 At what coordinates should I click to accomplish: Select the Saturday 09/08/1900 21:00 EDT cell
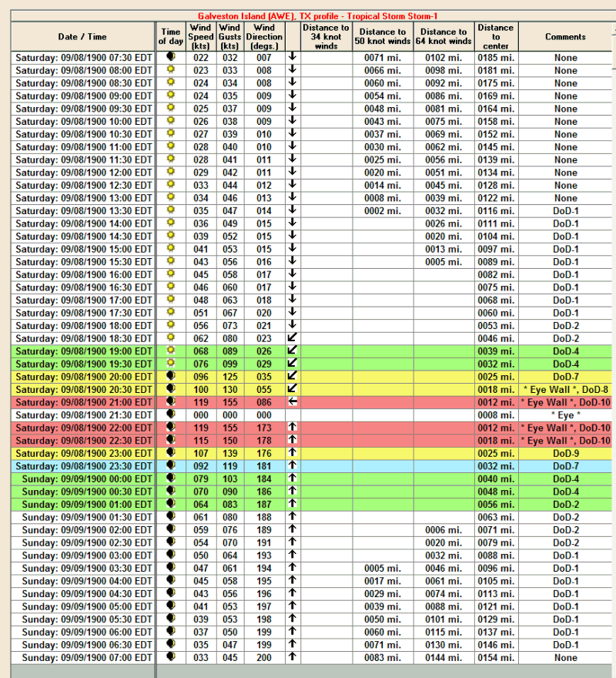coord(83,402)
